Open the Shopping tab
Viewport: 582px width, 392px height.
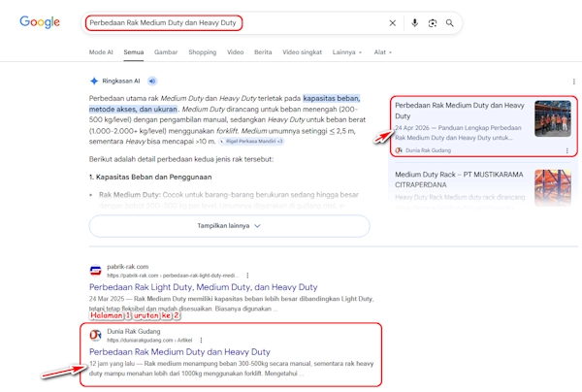[203, 52]
